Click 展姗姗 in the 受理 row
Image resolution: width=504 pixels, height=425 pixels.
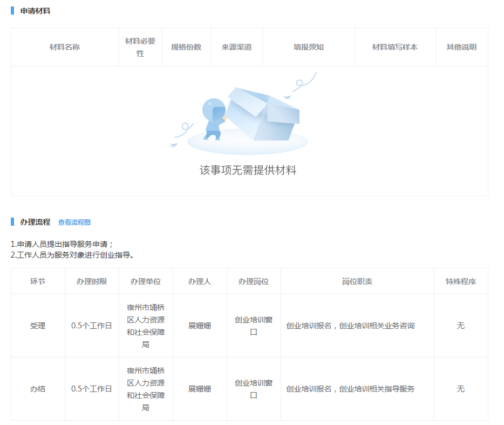200,326
